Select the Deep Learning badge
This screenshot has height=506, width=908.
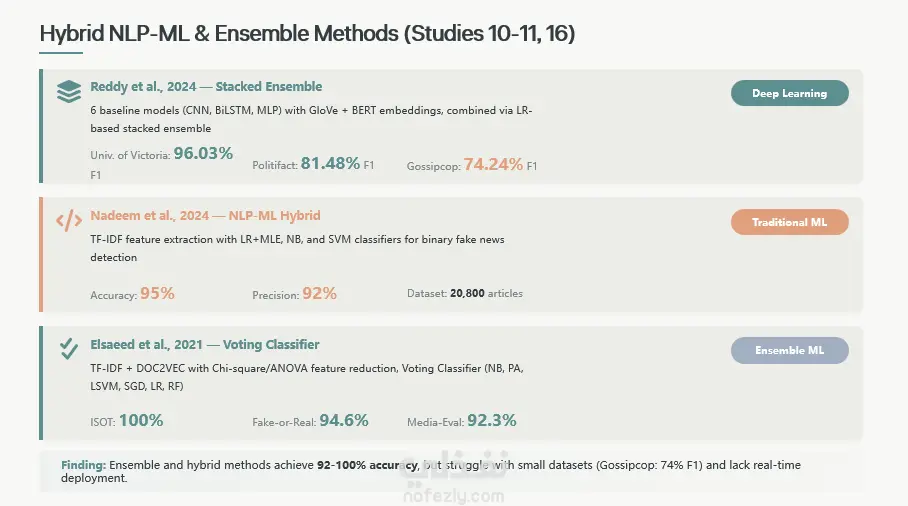click(x=789, y=93)
